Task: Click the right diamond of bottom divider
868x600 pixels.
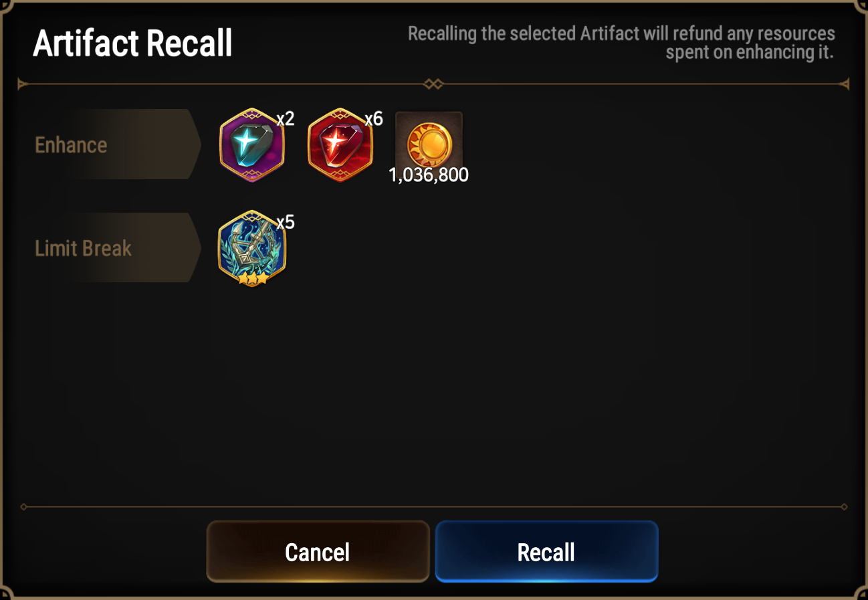Action: click(844, 507)
